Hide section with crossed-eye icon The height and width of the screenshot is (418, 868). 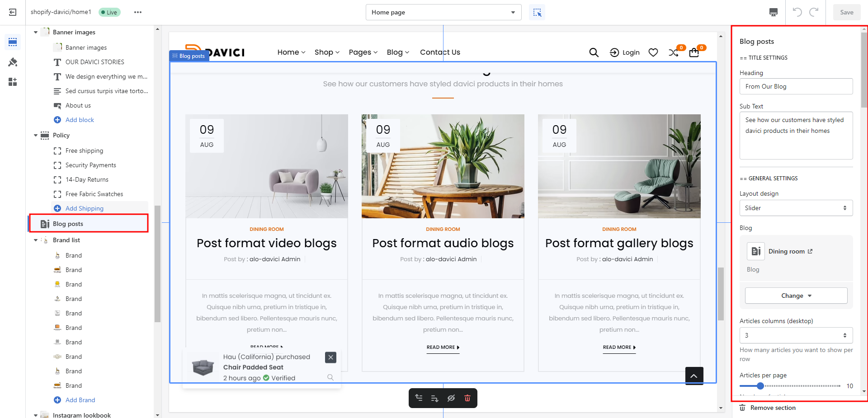[451, 398]
